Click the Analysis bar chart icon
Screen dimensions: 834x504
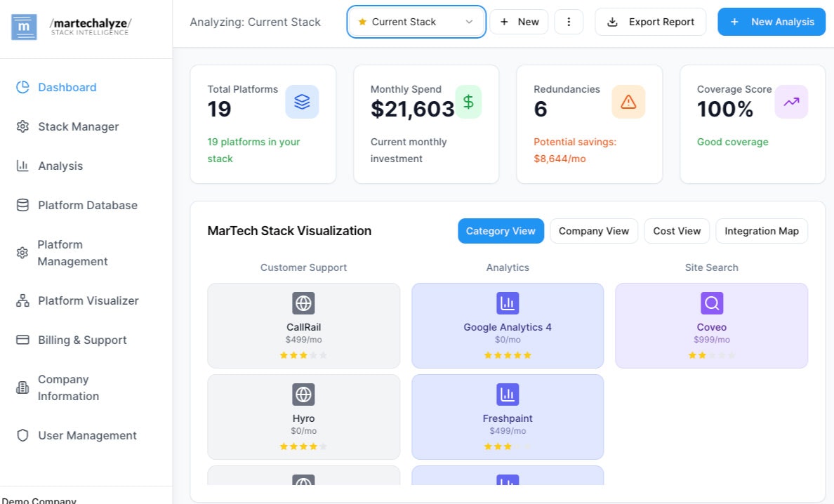tap(22, 166)
